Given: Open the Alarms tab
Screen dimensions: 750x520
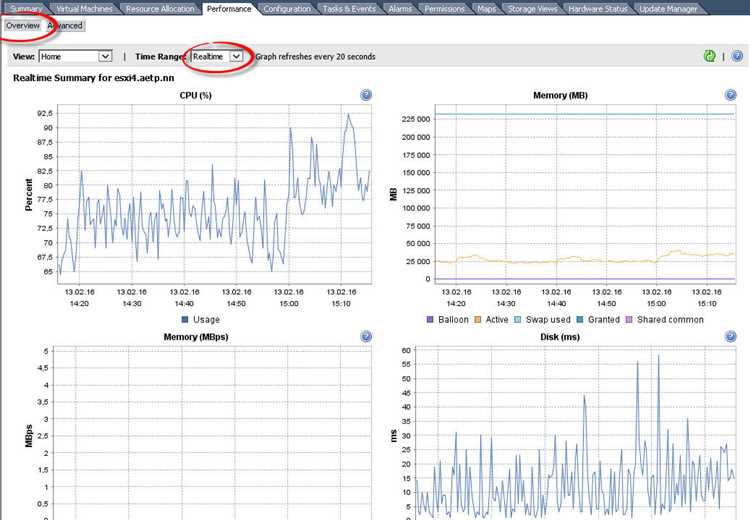Looking at the screenshot, I should [x=400, y=9].
